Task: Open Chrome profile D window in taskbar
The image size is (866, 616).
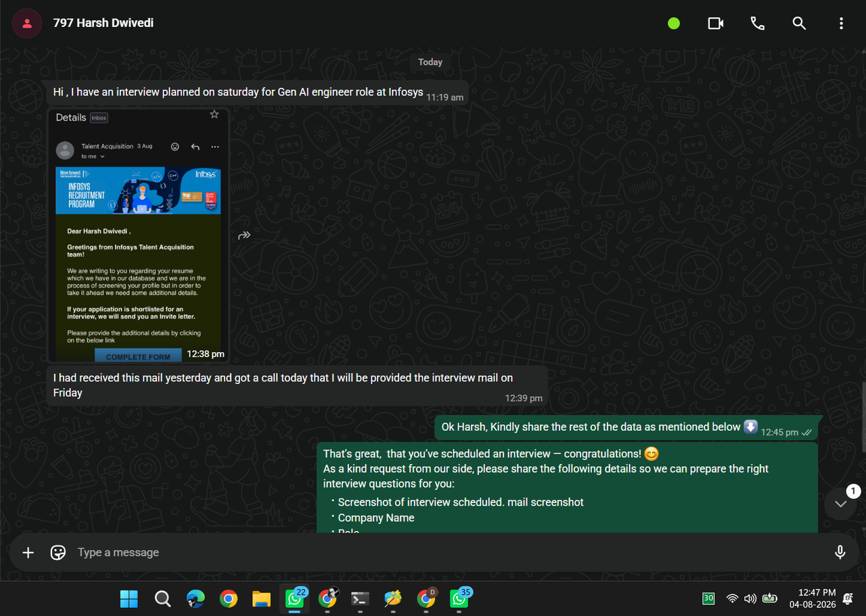Action: tap(427, 598)
